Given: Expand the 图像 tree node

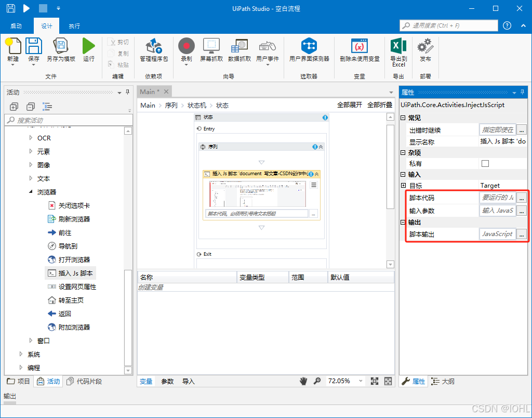Looking at the screenshot, I should tap(31, 165).
